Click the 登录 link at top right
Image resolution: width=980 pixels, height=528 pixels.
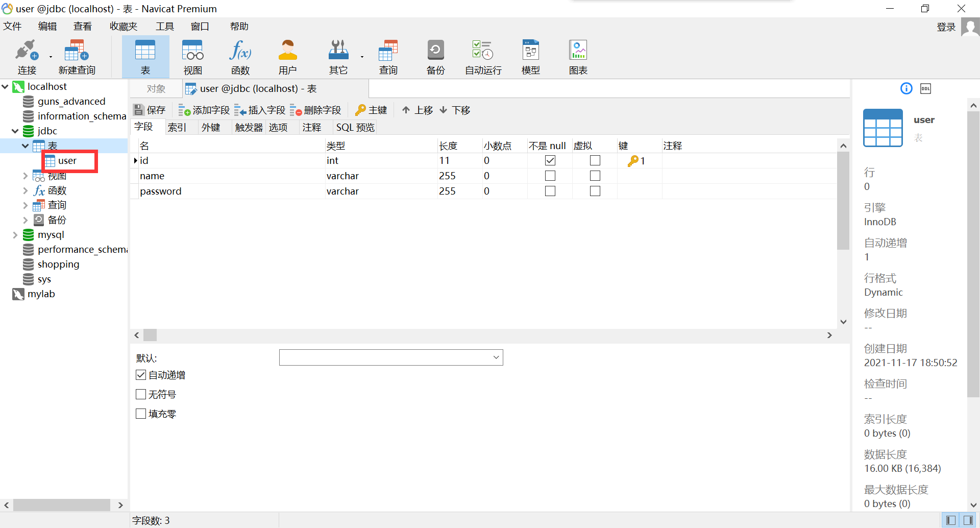[x=946, y=27]
